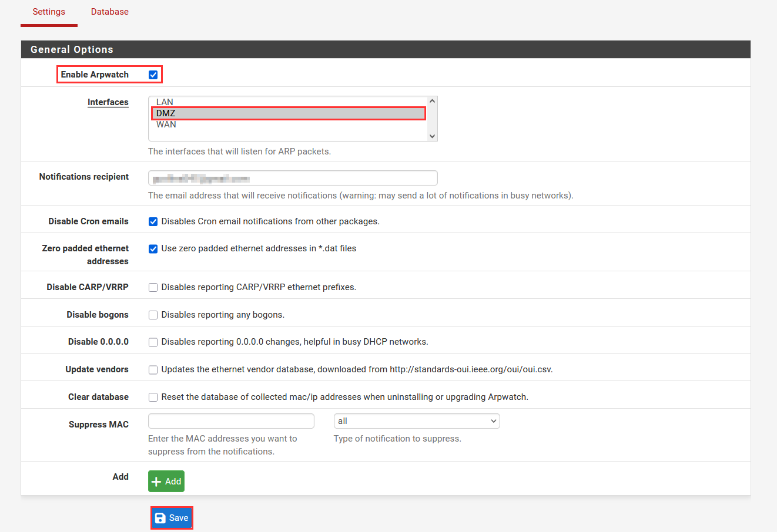Open the notification type 'all' dropdown
The height and width of the screenshot is (532, 777).
pos(417,421)
